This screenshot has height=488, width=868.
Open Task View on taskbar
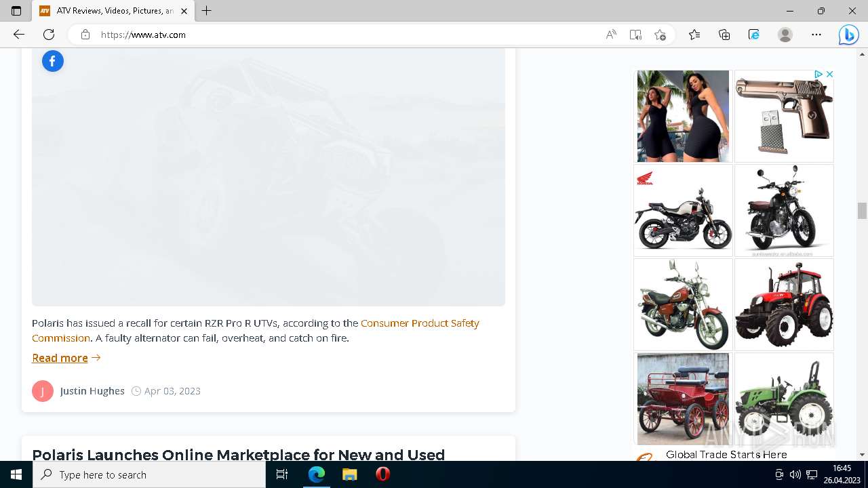(282, 474)
